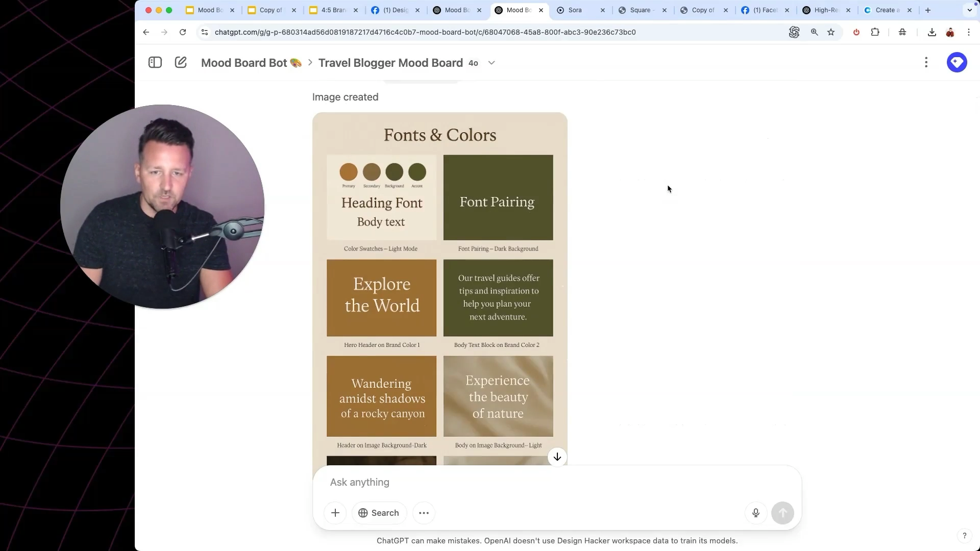The width and height of the screenshot is (980, 551).
Task: Open the three-dot tools menu in composer
Action: point(424,513)
